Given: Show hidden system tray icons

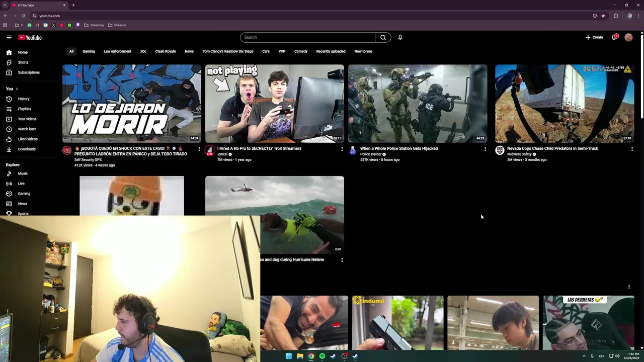Looking at the screenshot, I should tap(584, 356).
